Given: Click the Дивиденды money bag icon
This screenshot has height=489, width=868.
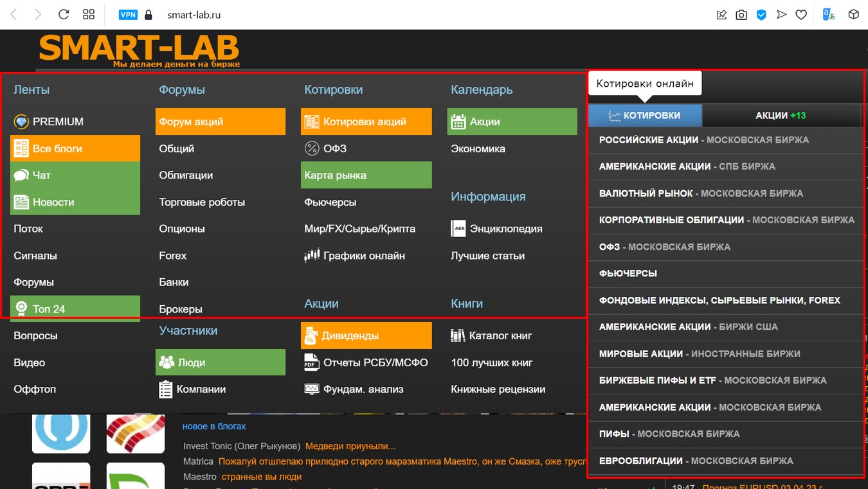Looking at the screenshot, I should pyautogui.click(x=312, y=335).
